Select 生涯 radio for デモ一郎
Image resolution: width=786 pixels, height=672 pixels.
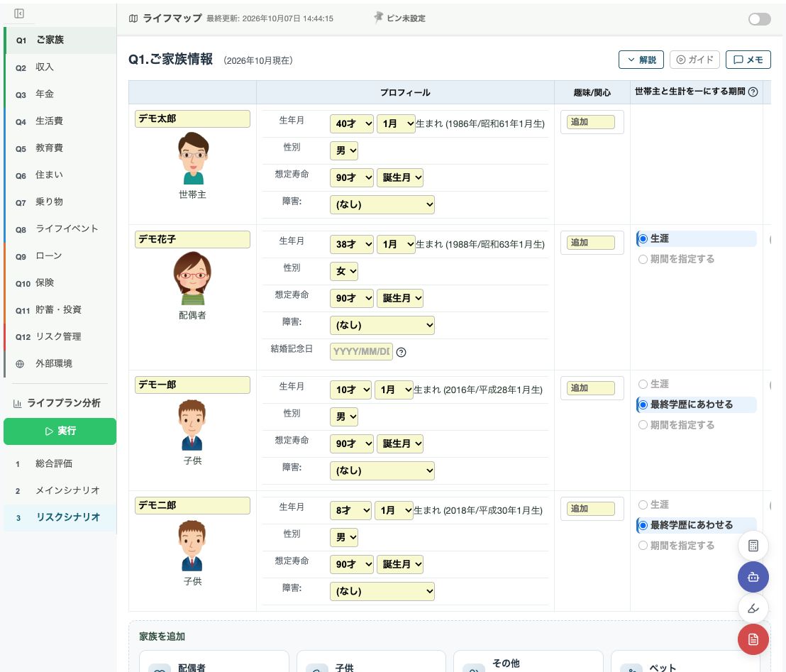click(x=643, y=384)
